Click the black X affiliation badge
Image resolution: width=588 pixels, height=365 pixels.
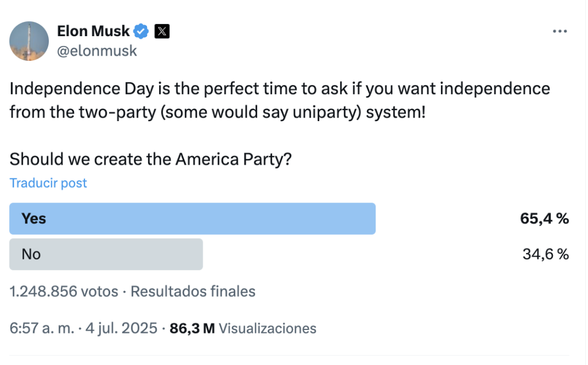pos(162,31)
